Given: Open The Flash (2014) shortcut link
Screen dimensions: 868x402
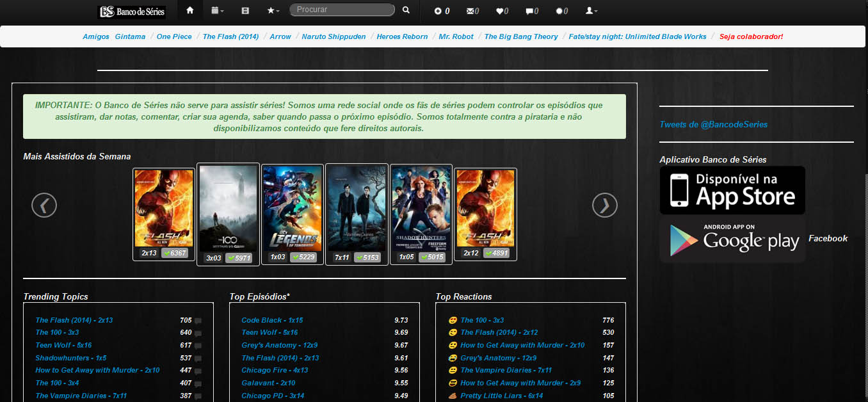Looking at the screenshot, I should coord(230,36).
